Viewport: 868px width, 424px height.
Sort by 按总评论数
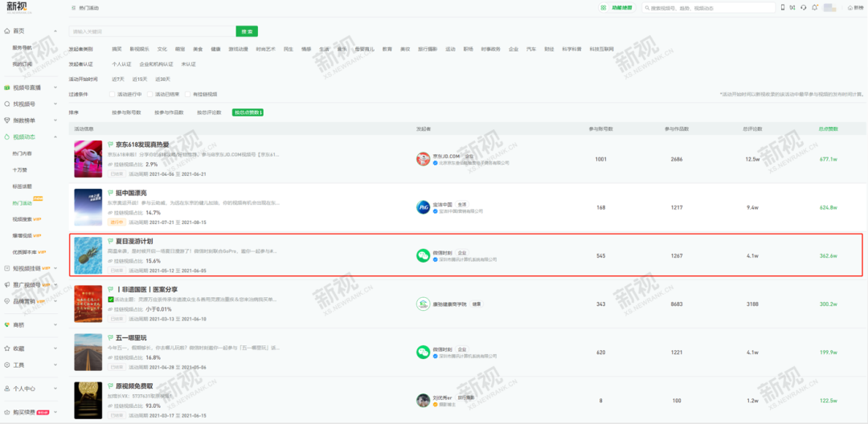click(209, 112)
